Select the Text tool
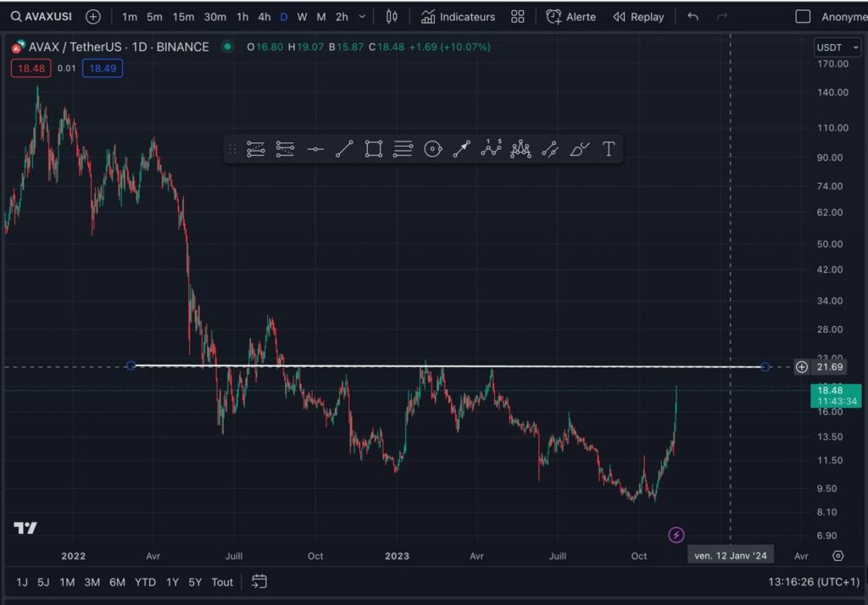This screenshot has height=605, width=868. 609,149
